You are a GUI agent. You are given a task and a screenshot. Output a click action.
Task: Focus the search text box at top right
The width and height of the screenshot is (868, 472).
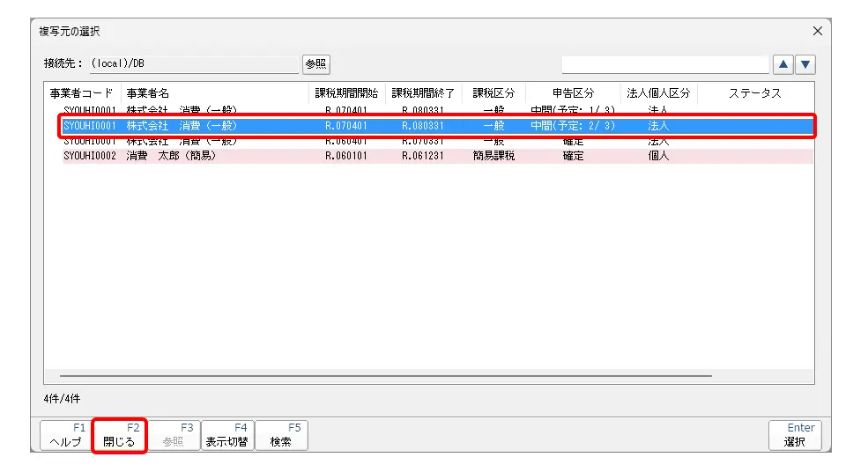(665, 64)
